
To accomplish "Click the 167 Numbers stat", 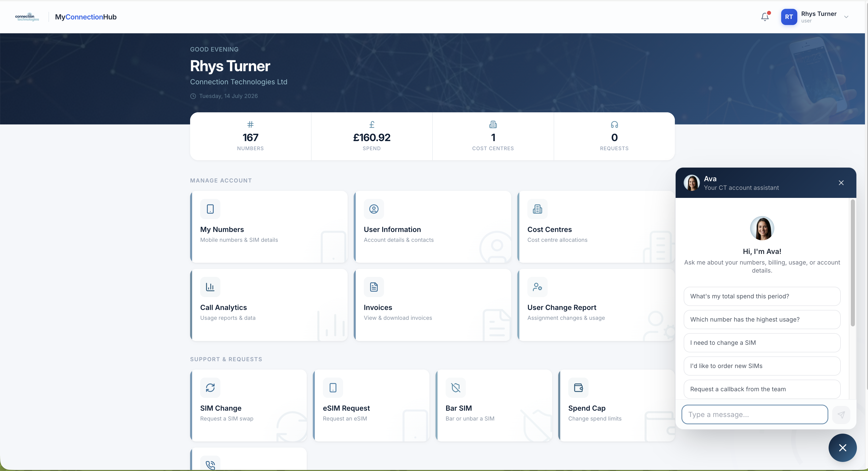I will point(250,136).
